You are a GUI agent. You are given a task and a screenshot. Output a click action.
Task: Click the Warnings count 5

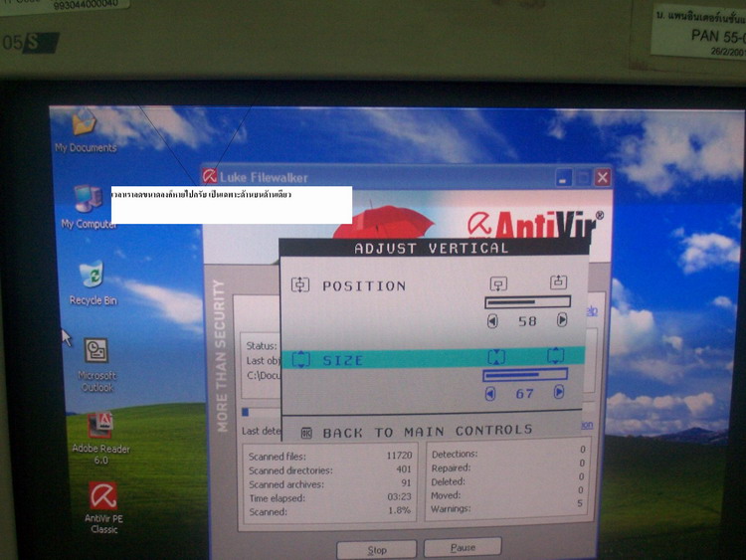580,503
